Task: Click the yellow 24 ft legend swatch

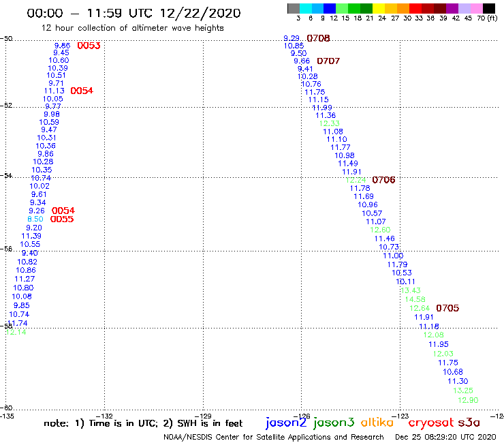Action: click(378, 8)
